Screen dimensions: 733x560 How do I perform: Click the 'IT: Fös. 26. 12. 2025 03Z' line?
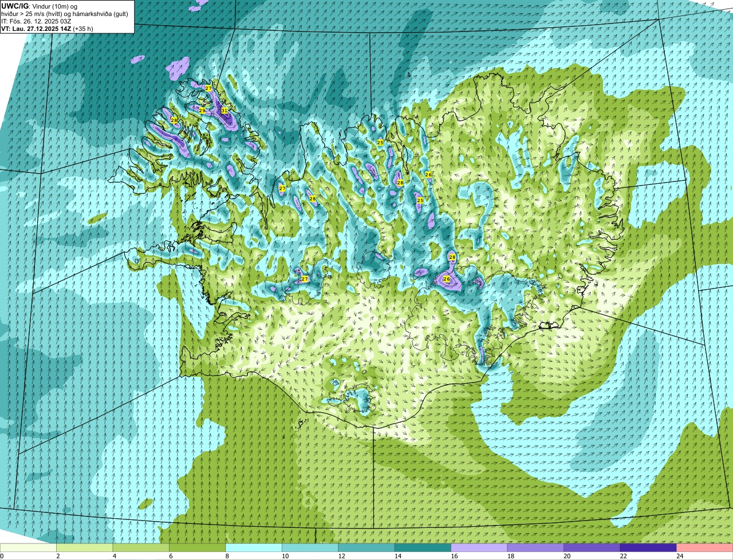(x=36, y=21)
